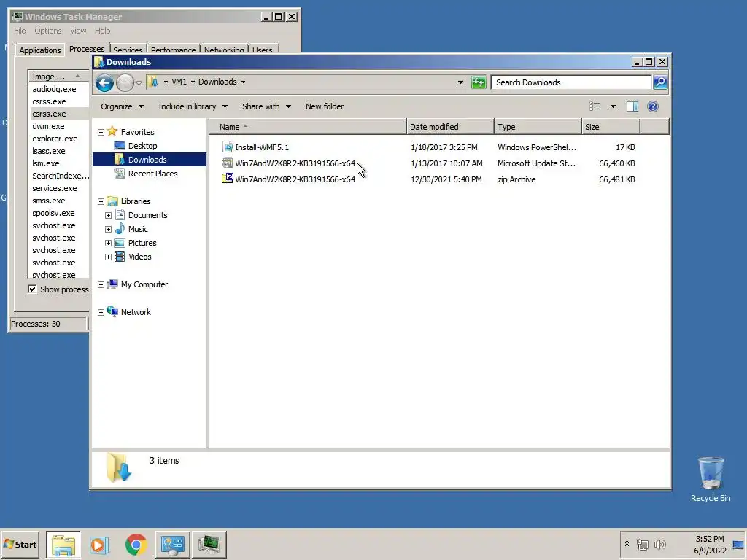Open Task Manager Help menu

pyautogui.click(x=102, y=31)
